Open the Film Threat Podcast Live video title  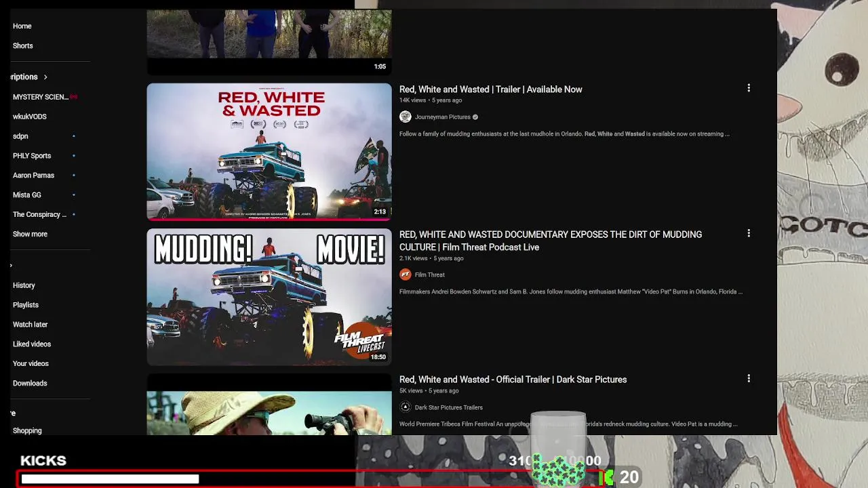[551, 241]
